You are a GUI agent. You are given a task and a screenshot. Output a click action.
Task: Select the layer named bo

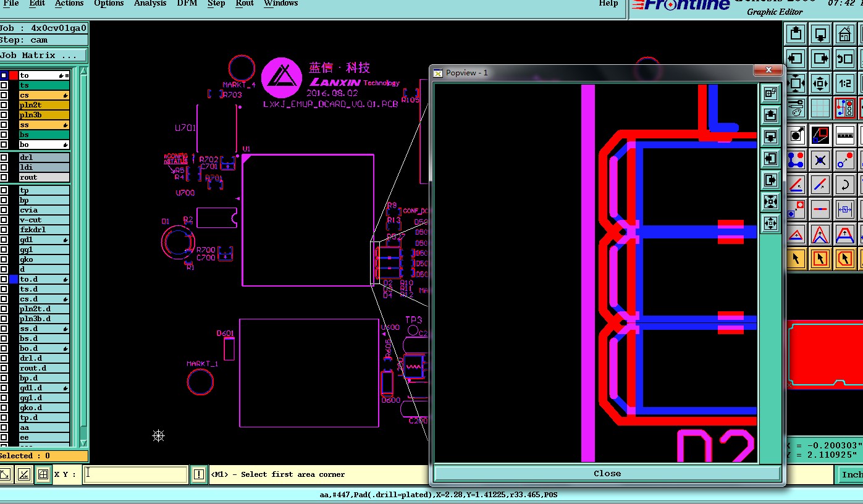coord(44,145)
